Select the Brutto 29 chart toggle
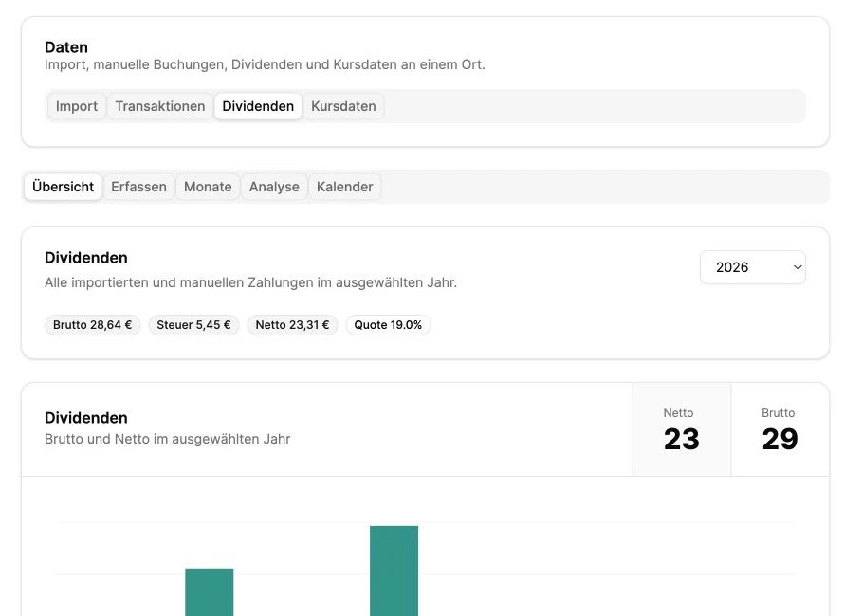Image resolution: width=844 pixels, height=616 pixels. (780, 429)
